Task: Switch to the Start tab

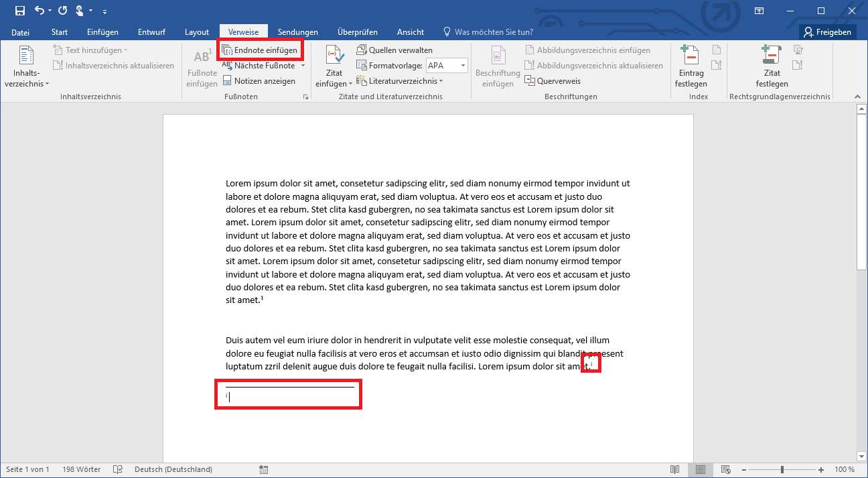Action: 60,32
